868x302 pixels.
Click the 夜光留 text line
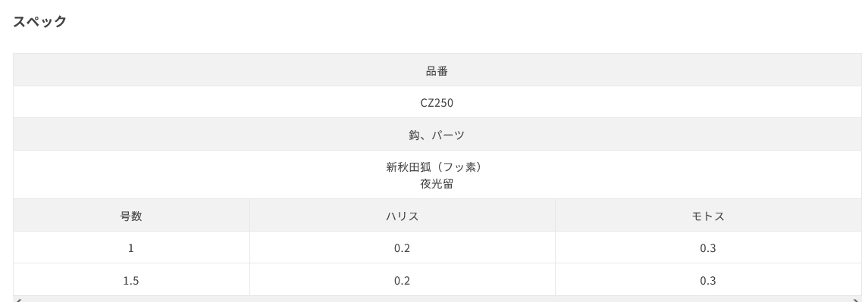point(437,184)
